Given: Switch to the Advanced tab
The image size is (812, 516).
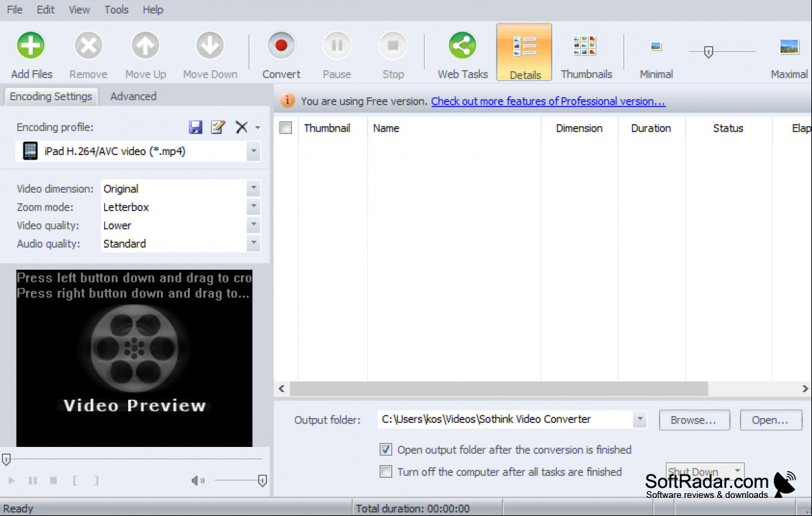Looking at the screenshot, I should click(x=133, y=97).
